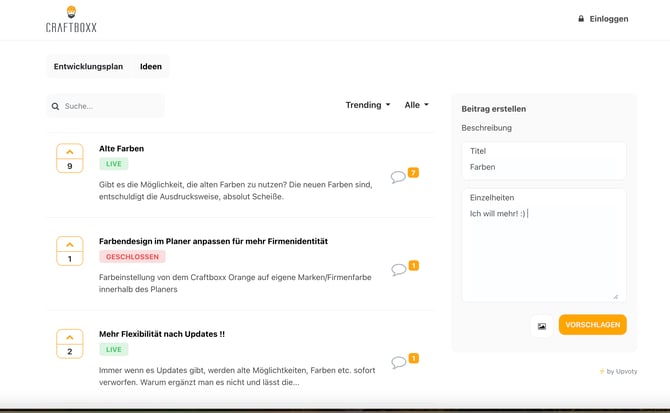Click the search magnifier icon
670x413 pixels.
(x=55, y=106)
